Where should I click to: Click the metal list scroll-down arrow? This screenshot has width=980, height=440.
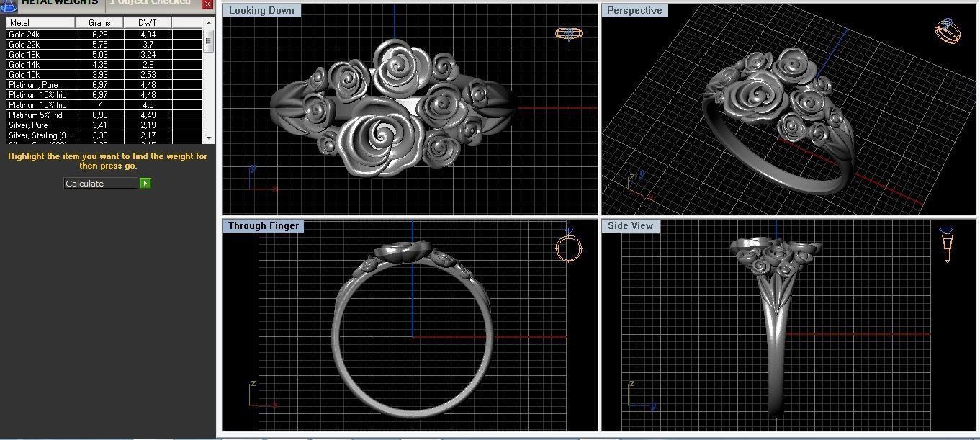click(209, 137)
